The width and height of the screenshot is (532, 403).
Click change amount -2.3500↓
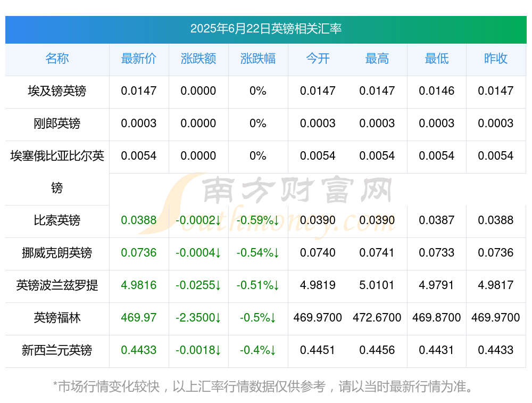[198, 318]
